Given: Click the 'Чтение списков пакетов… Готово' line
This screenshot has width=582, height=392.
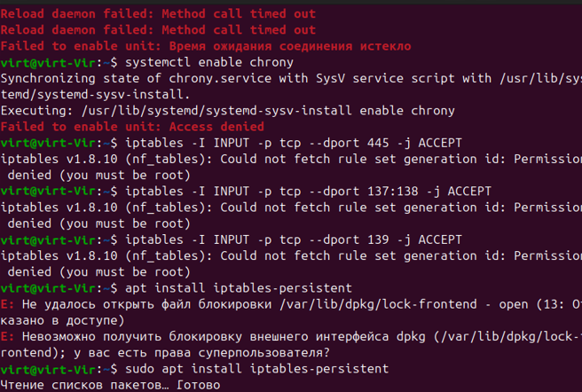Looking at the screenshot, I should point(111,385).
